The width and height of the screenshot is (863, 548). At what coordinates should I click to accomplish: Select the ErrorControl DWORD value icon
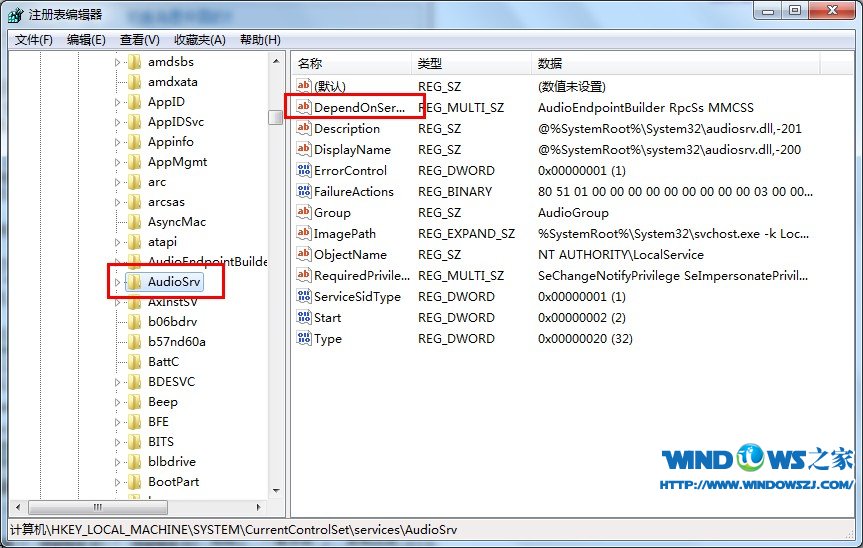click(x=304, y=170)
